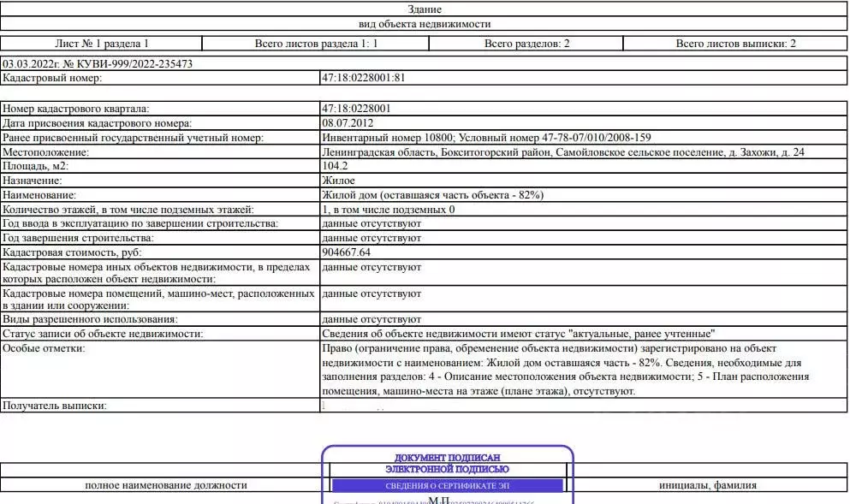Select the special notes paragraph starting 'Право (ограничение права'
850x504 pixels.
tap(566, 370)
